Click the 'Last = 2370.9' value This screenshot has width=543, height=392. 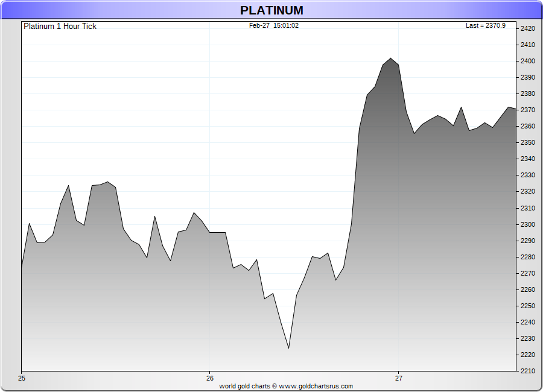[486, 25]
